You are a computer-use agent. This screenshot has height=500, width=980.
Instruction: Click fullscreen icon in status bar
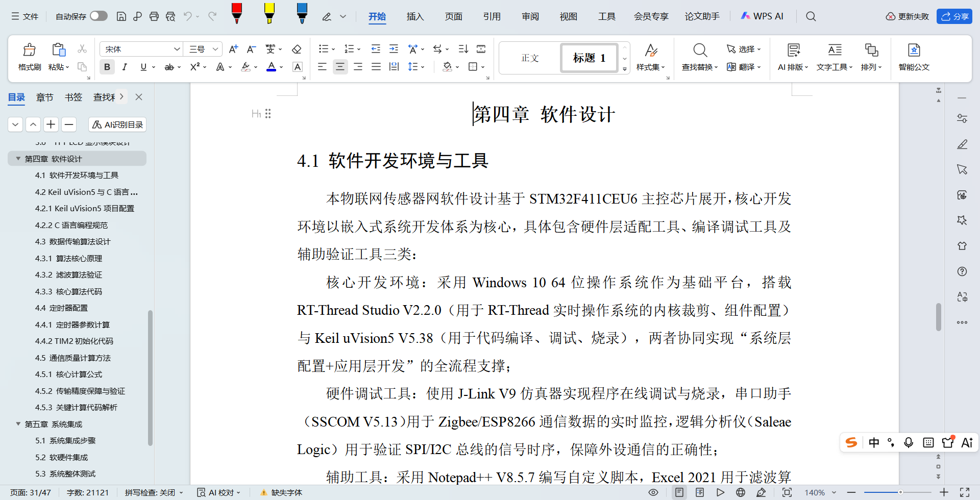pyautogui.click(x=965, y=492)
